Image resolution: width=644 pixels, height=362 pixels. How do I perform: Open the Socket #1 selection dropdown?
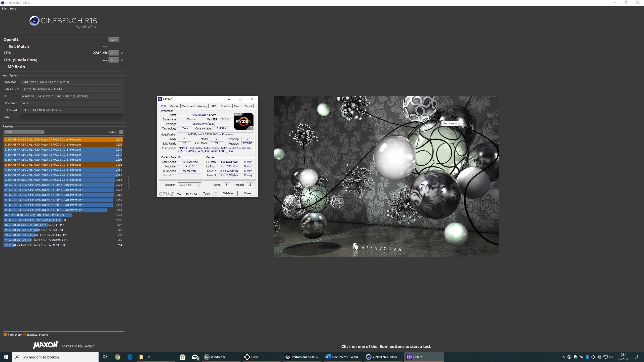189,185
